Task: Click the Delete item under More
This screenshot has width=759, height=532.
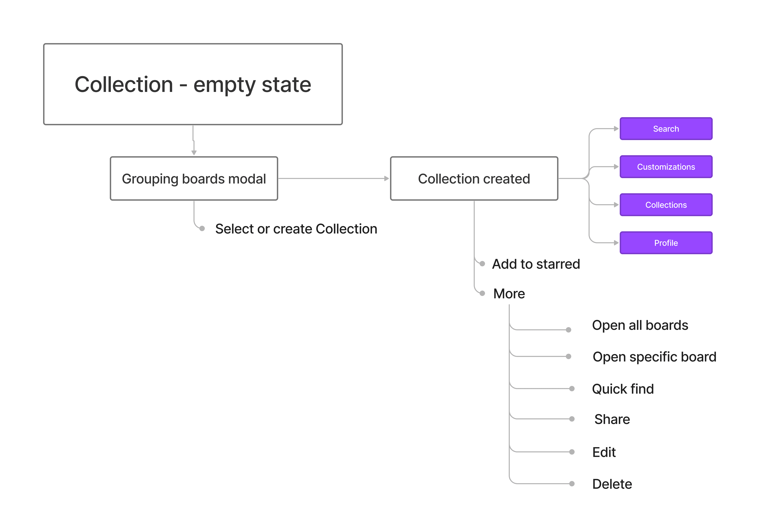Action: click(x=612, y=484)
